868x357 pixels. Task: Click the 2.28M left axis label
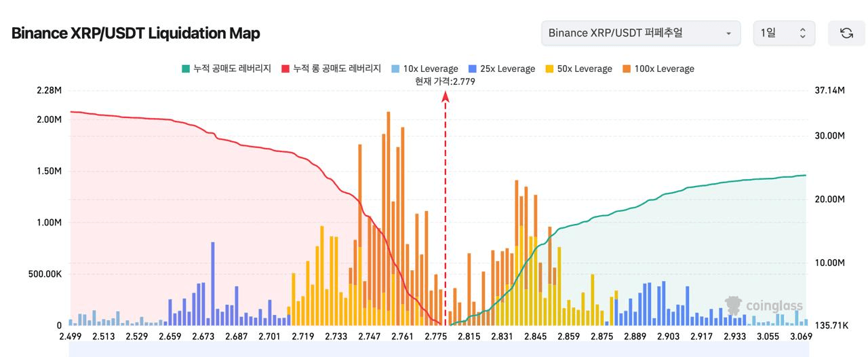[x=50, y=90]
